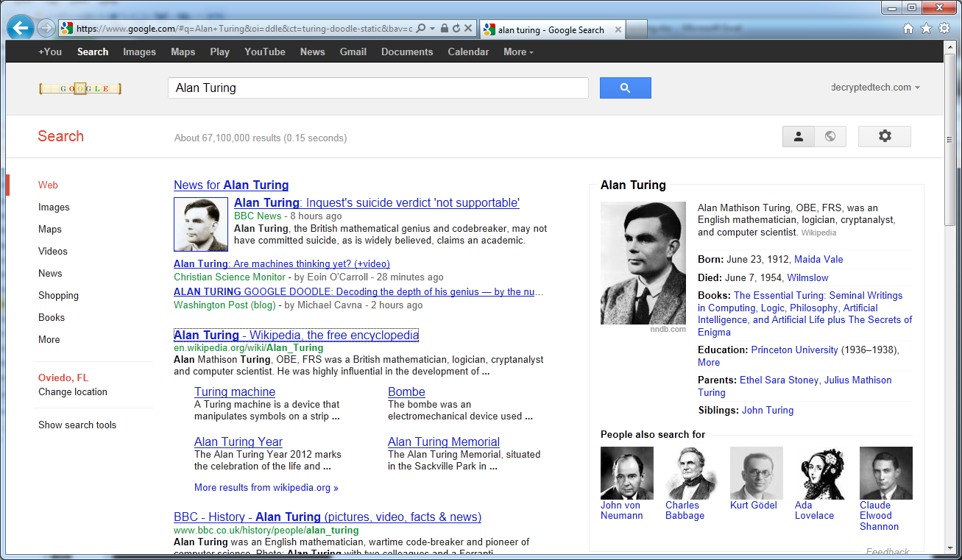
Task: Click More results from wikipedia.org
Action: point(266,487)
